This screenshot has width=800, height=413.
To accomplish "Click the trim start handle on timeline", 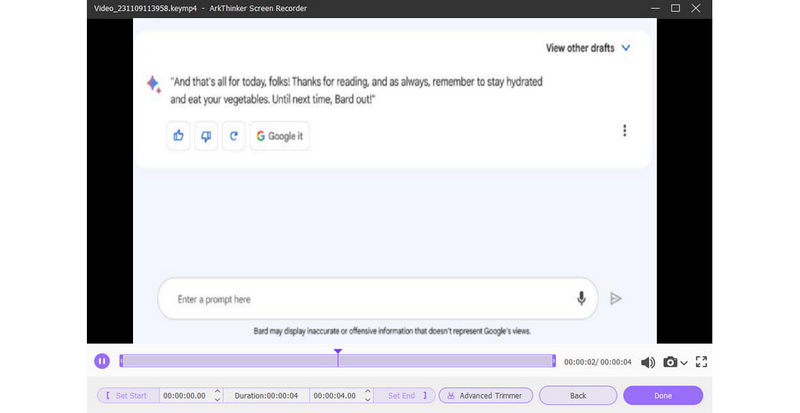I will tap(121, 361).
